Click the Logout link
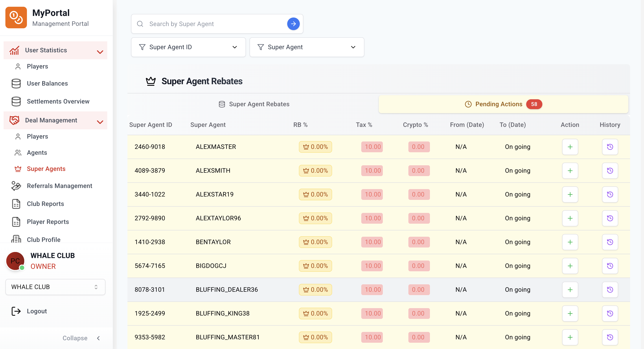 point(37,311)
